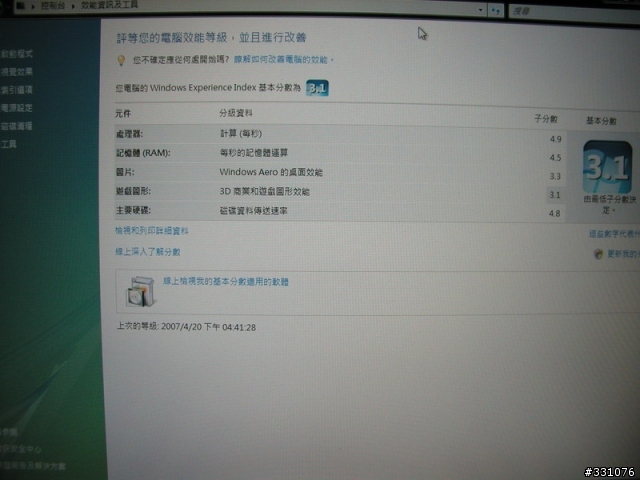640x480 pixels.
Task: Open 線上檢視我的基本分數適用的軟體 link
Action: pyautogui.click(x=226, y=281)
